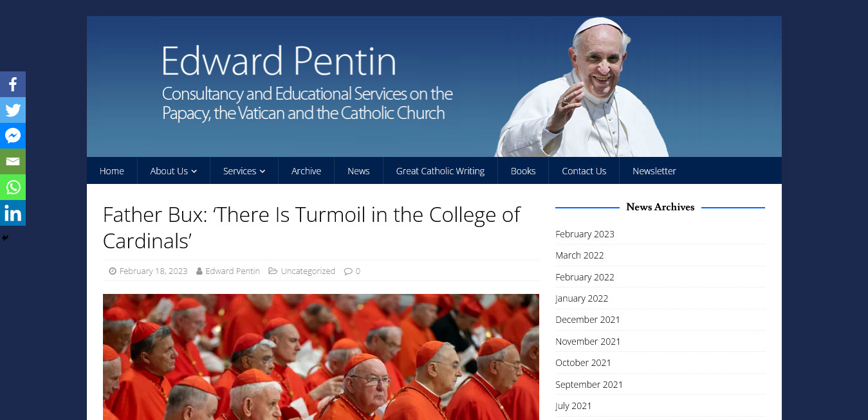
Task: Hide the social share sidebar arrow
Action: 5,238
